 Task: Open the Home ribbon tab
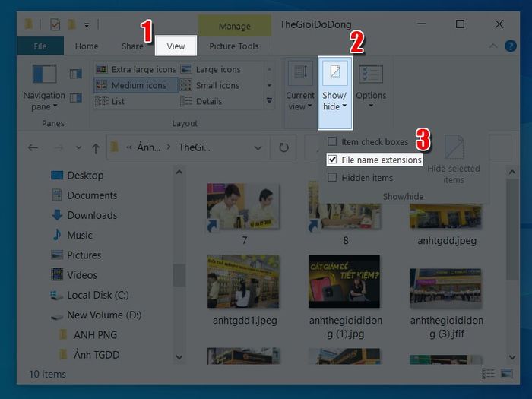87,46
